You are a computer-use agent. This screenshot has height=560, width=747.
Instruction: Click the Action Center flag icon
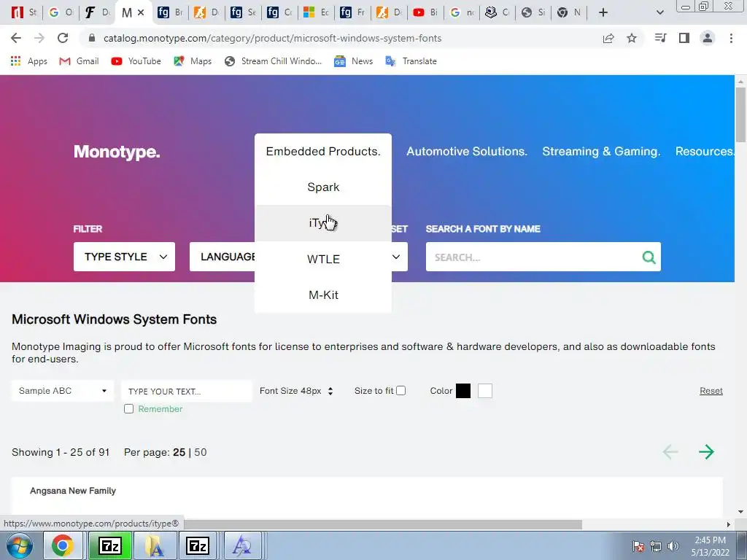pyautogui.click(x=638, y=546)
